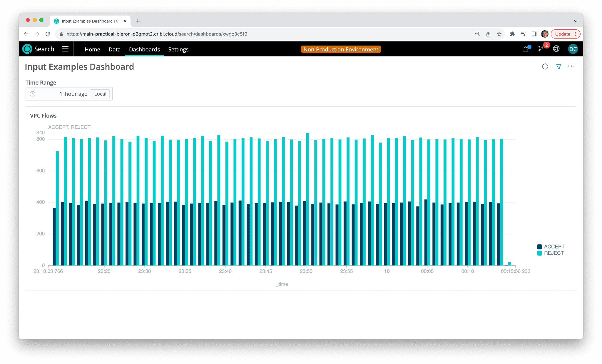Screen dimensions: 602x364
Task: Toggle ACCEPT series in chart legend
Action: click(x=551, y=246)
